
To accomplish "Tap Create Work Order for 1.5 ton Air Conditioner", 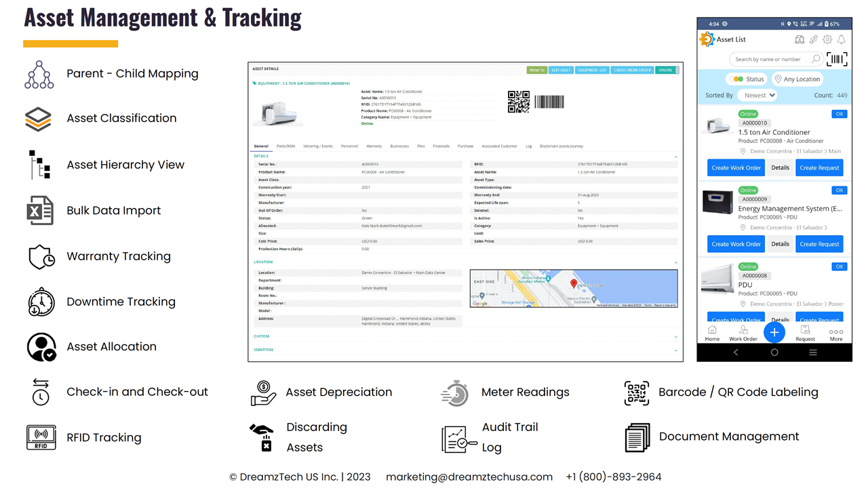I will click(736, 167).
